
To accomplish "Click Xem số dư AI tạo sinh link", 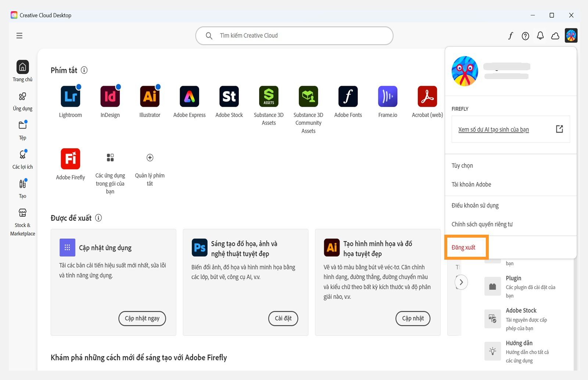I will [494, 129].
